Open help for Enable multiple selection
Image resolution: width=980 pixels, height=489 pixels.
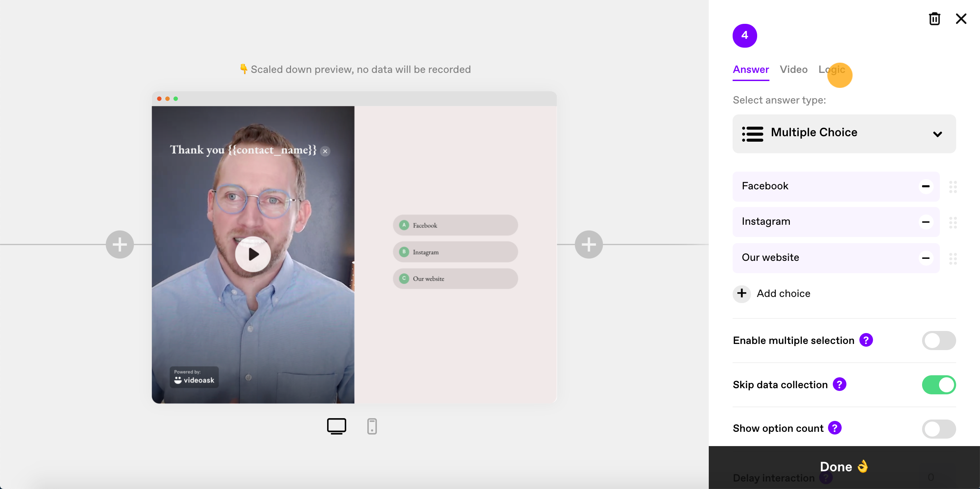click(866, 340)
